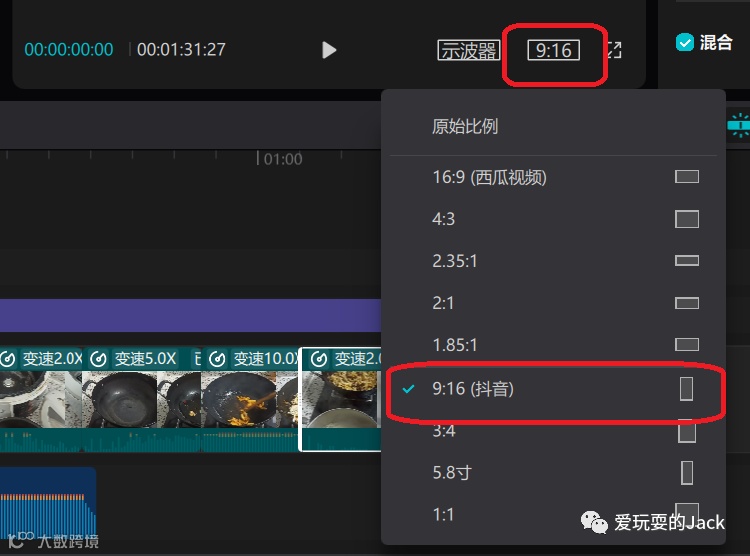Select the purple track clip
The width and height of the screenshot is (750, 556).
190,315
